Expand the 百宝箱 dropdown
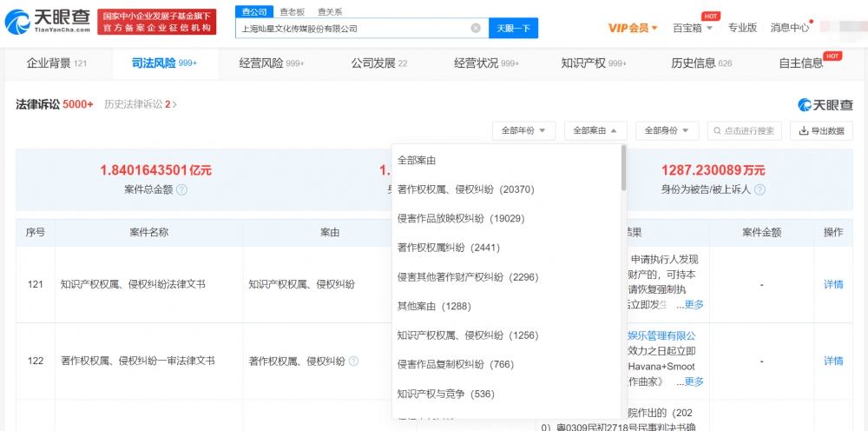This screenshot has width=868, height=431. [x=693, y=29]
